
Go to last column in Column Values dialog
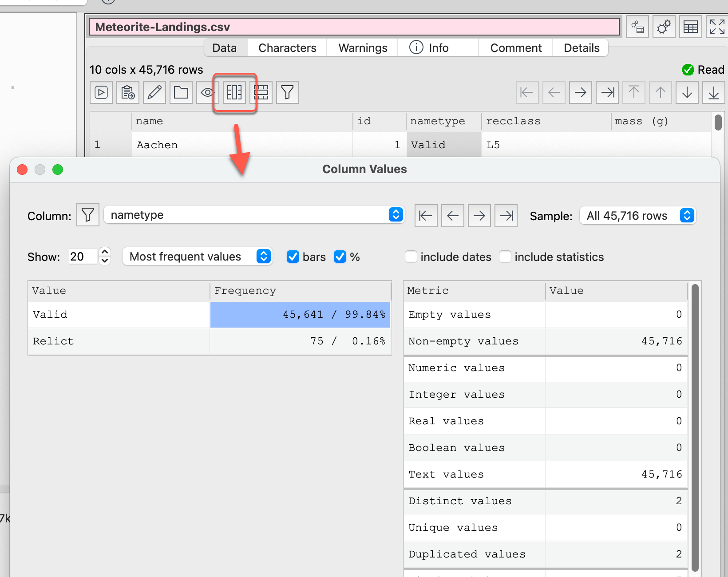[506, 216]
